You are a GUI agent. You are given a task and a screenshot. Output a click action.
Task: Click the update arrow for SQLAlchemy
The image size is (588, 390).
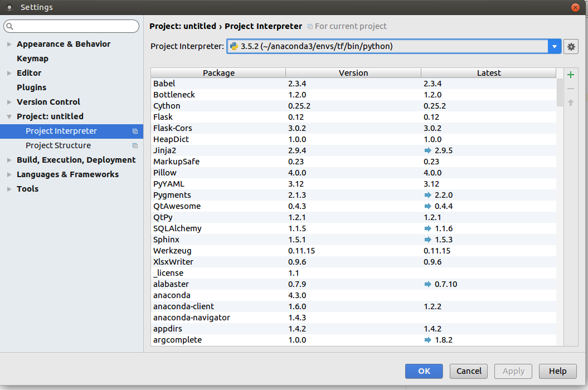[427, 228]
